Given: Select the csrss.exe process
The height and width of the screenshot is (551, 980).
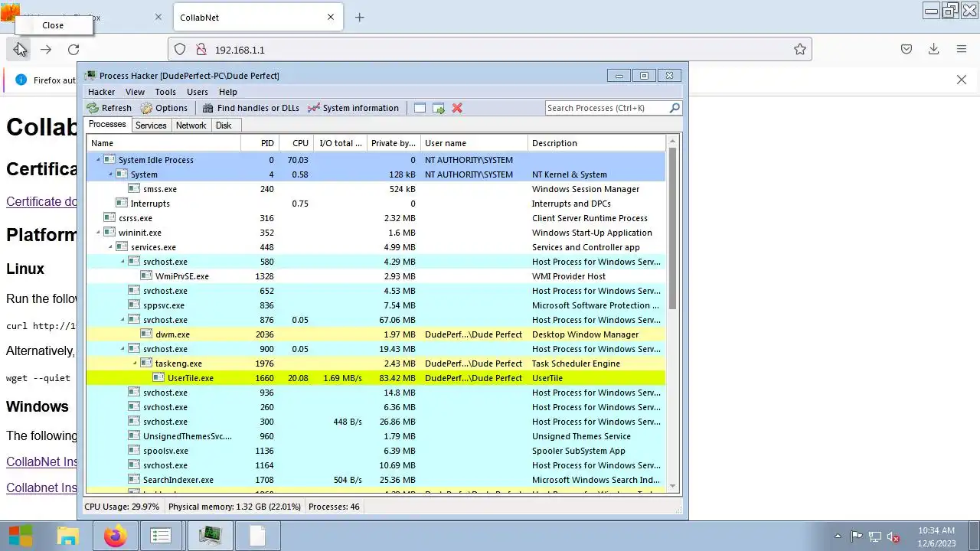Looking at the screenshot, I should coord(376,218).
